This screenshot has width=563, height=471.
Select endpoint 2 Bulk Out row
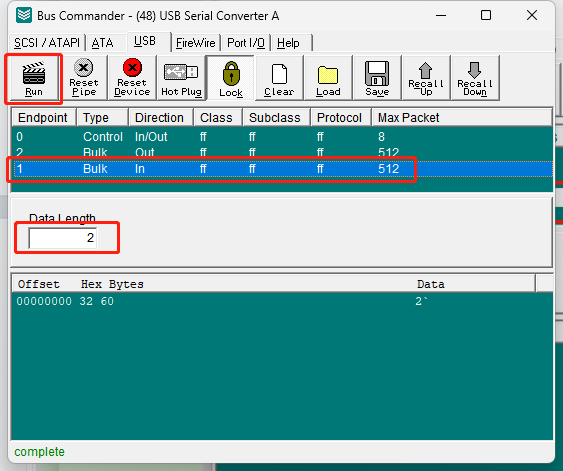[282, 153]
